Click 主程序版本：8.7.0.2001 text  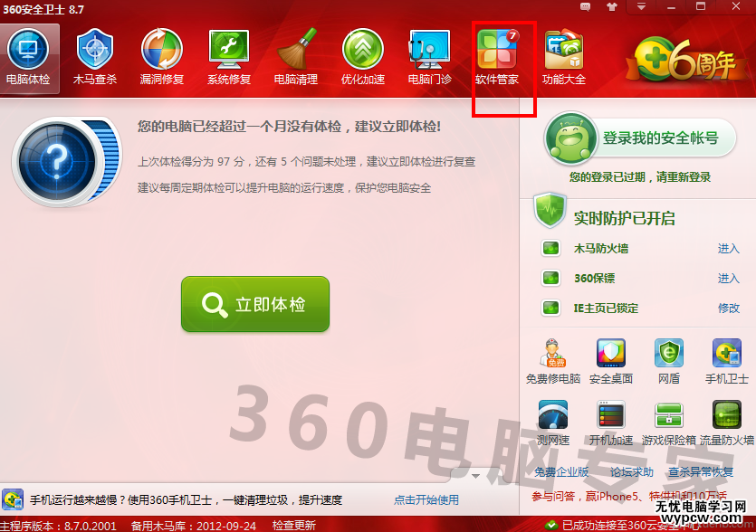[58, 526]
